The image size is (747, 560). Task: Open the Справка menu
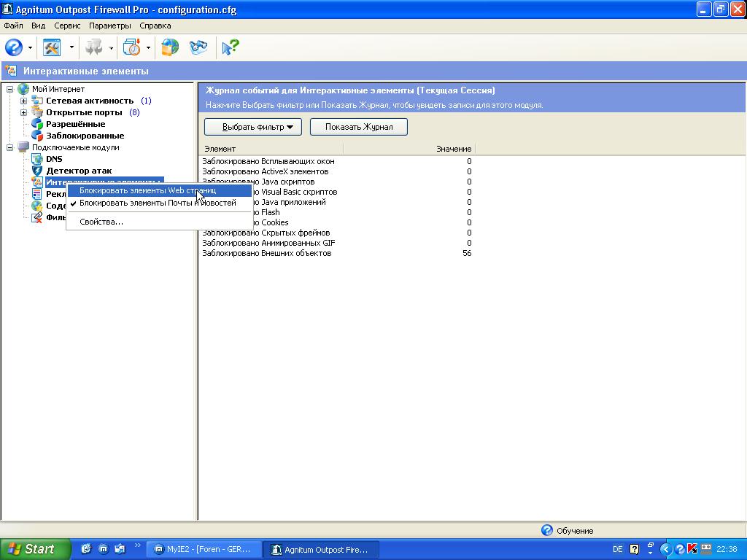[x=155, y=26]
